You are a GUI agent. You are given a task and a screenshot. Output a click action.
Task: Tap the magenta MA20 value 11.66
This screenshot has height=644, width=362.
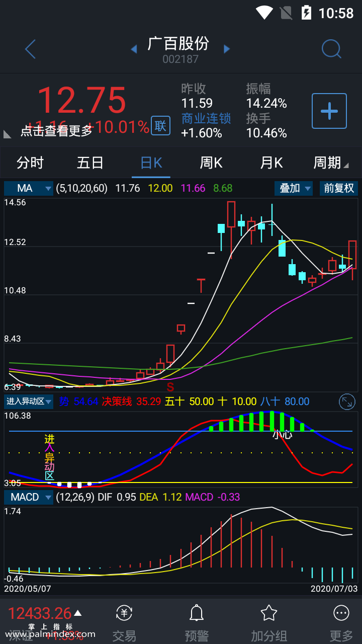tap(193, 188)
